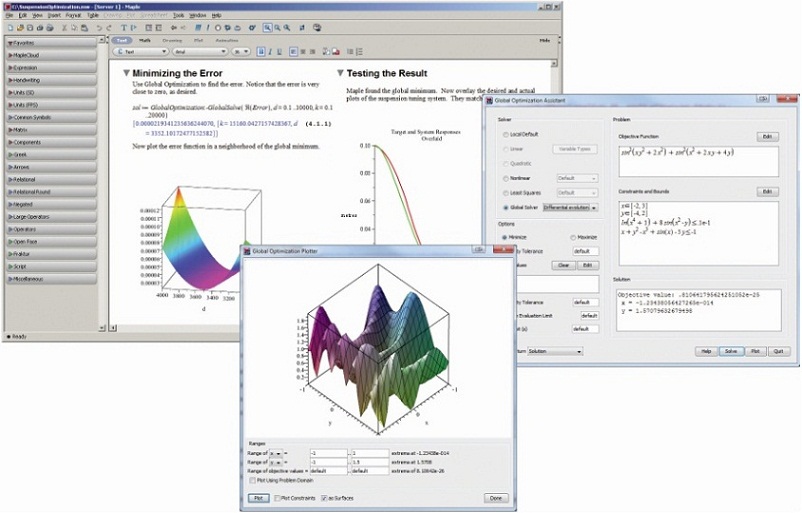This screenshot has height=513, width=802.
Task: Insert plain text with the T toolbar icon
Action: tap(124, 28)
